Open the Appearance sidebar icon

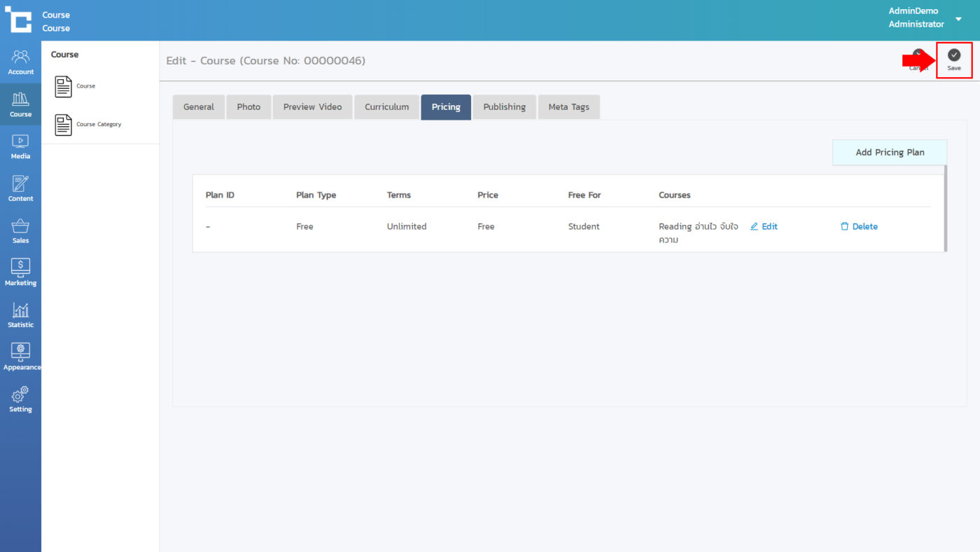pyautogui.click(x=20, y=357)
